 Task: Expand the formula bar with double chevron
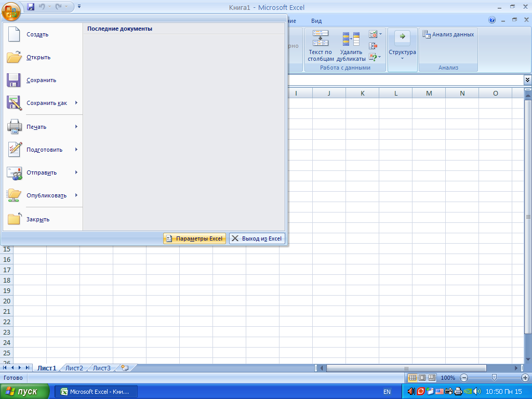(x=527, y=80)
